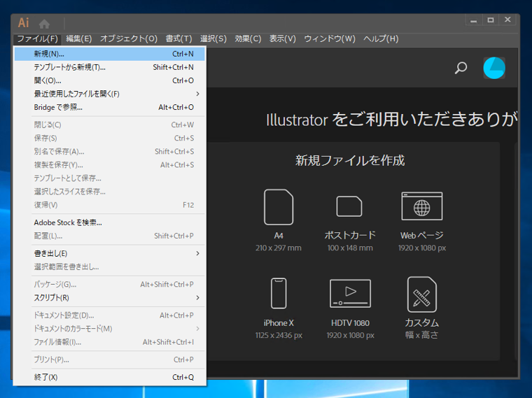Close the Illustrator window
532x398 pixels.
click(x=507, y=20)
